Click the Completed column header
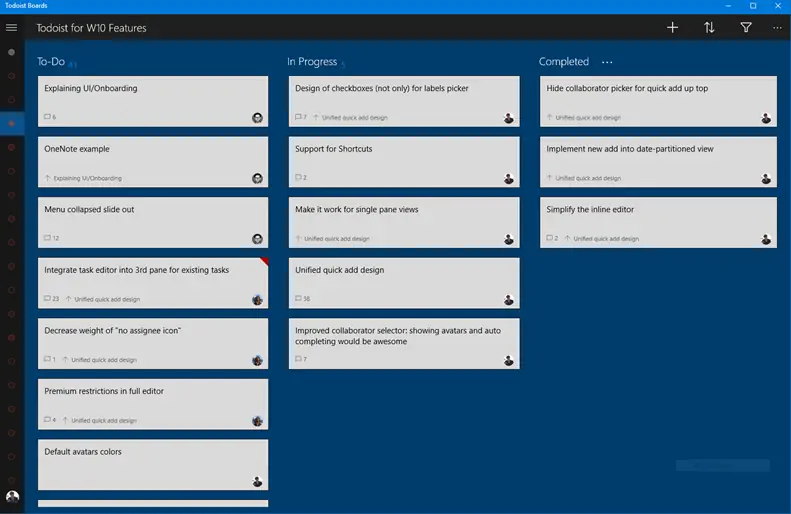Screen dimensions: 791x514 pos(563,62)
